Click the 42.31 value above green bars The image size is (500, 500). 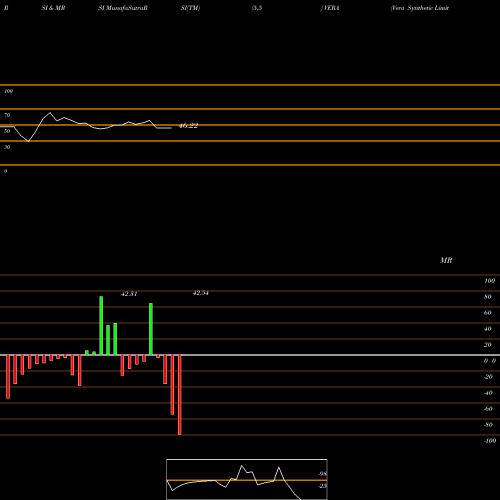point(129,294)
